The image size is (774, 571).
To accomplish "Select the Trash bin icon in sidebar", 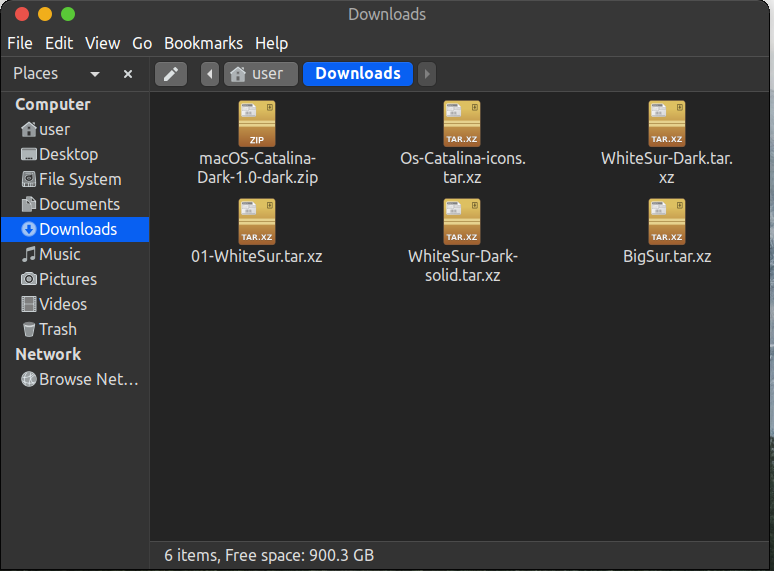I will pyautogui.click(x=29, y=329).
